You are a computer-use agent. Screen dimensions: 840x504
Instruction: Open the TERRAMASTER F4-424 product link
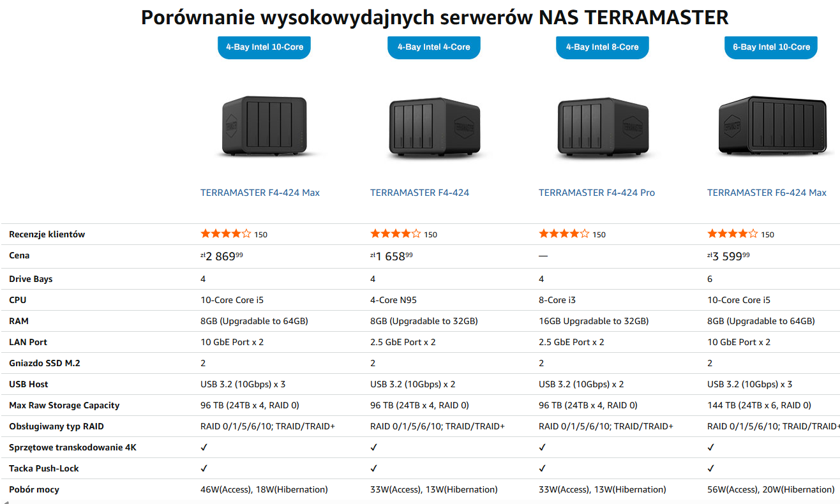(x=419, y=192)
